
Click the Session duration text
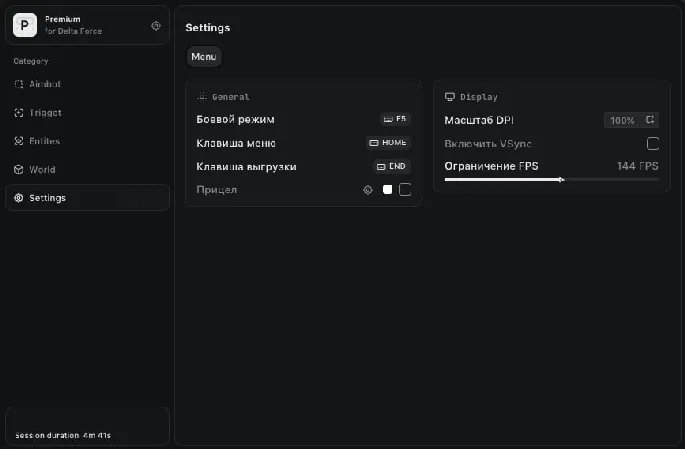[62, 436]
